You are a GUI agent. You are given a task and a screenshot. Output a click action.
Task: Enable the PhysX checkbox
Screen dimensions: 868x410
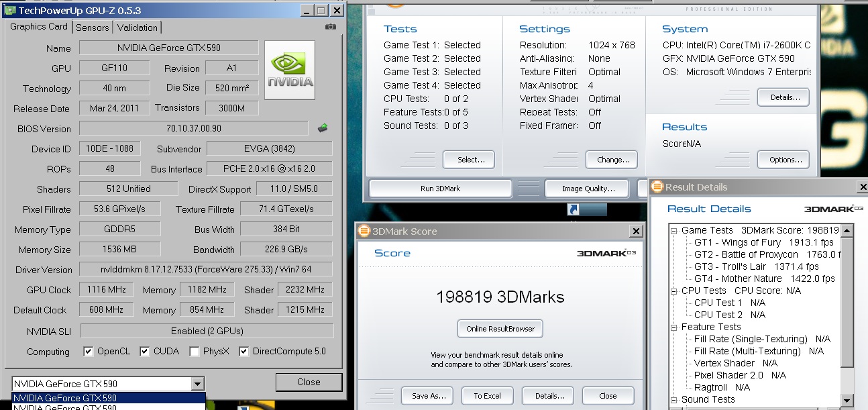click(x=194, y=351)
